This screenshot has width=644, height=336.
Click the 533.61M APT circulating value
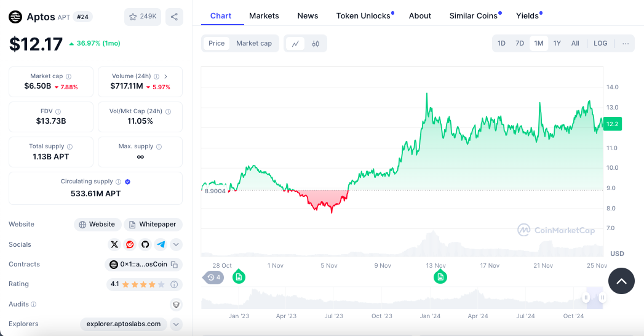(96, 194)
